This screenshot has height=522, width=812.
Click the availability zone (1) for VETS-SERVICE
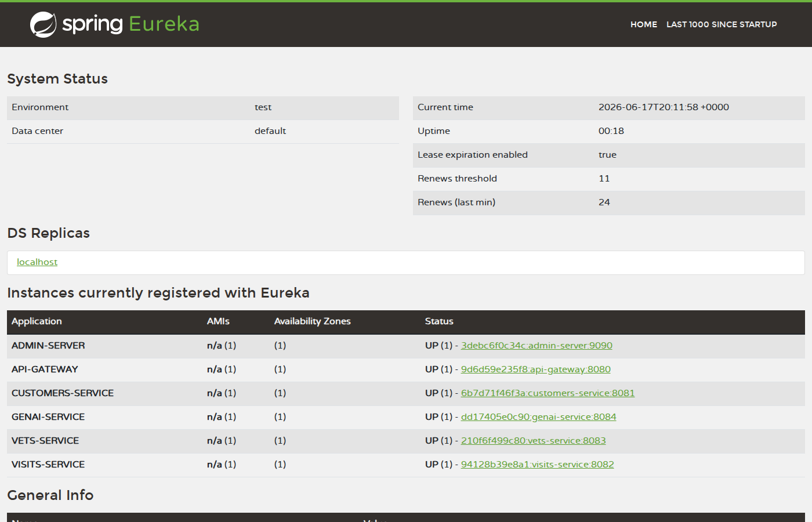(x=280, y=441)
